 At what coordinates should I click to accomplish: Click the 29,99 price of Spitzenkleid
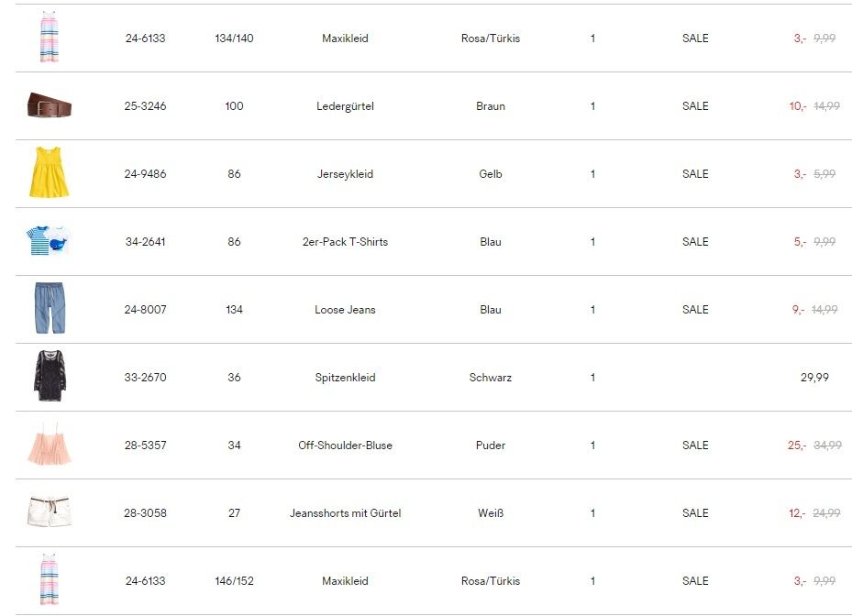pyautogui.click(x=814, y=378)
